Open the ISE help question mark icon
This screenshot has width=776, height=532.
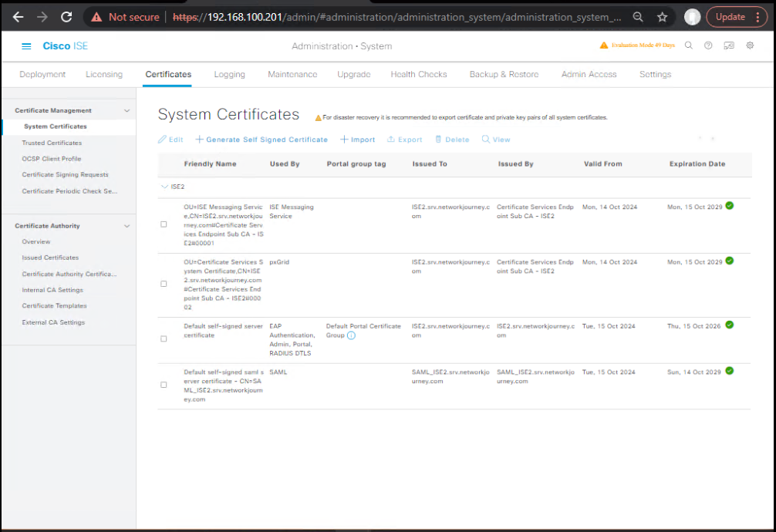point(708,45)
